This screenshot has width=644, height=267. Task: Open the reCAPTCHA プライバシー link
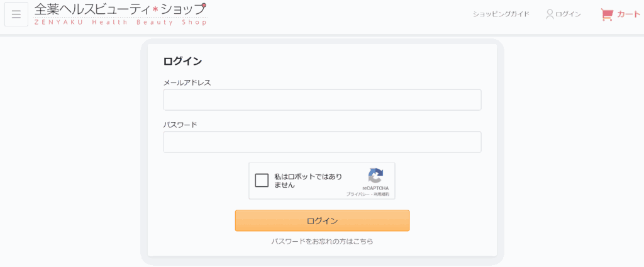tap(358, 194)
